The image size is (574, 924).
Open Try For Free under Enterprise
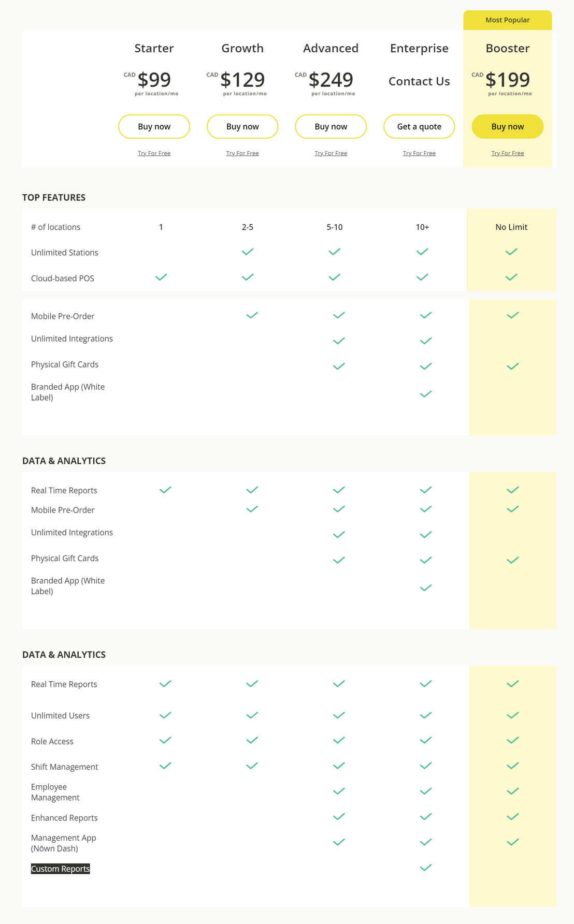pos(419,153)
